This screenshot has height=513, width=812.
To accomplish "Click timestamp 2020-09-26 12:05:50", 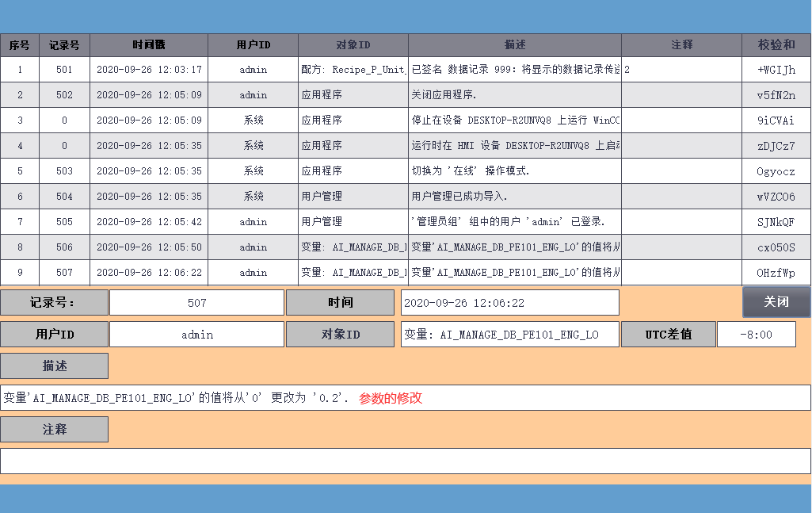I will 149,247.
